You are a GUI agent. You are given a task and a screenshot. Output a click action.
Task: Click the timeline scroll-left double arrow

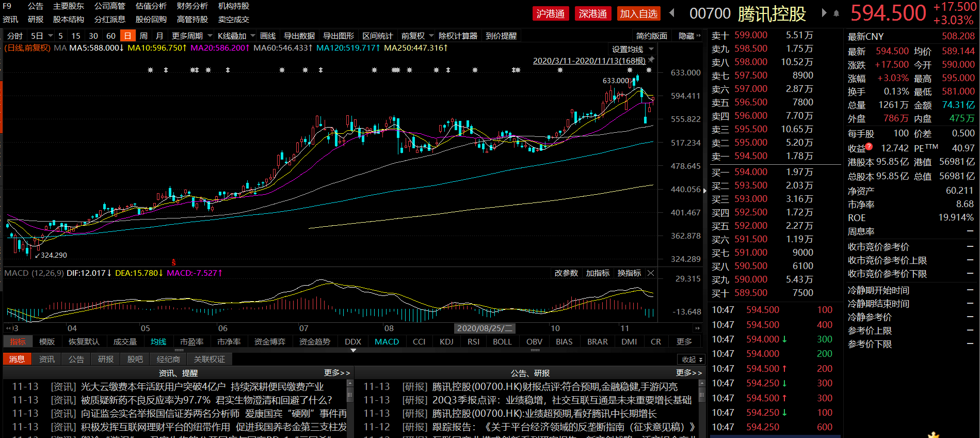point(8,328)
